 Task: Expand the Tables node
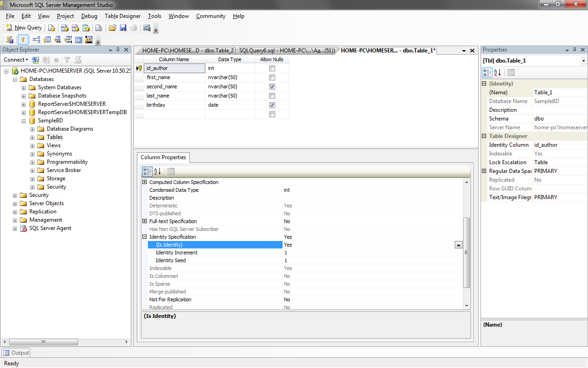point(32,137)
